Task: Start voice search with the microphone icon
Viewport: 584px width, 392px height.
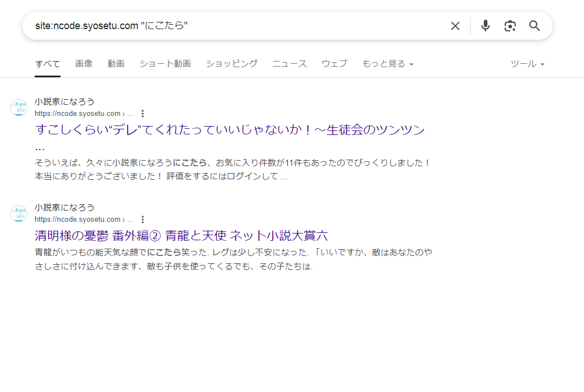Action: pos(485,26)
